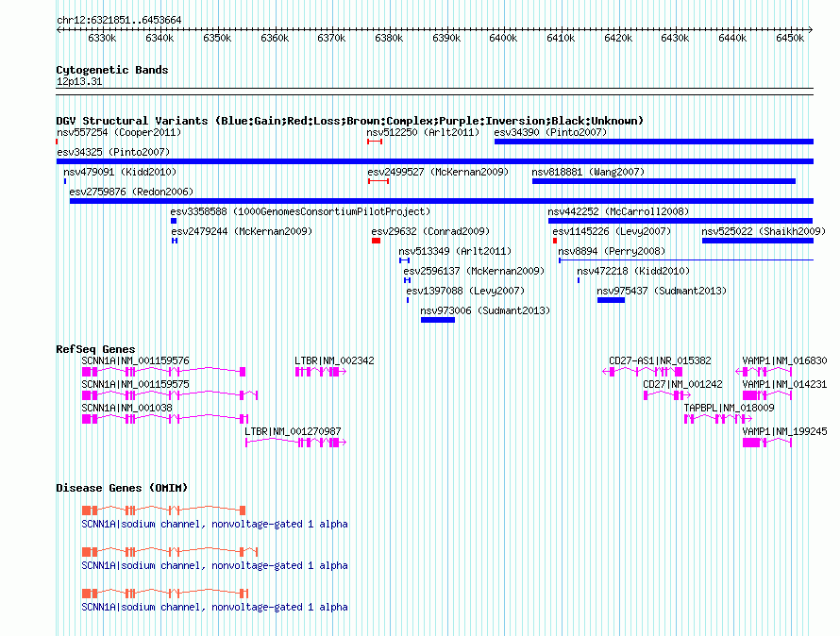Click the nsv975437 blue gain bar
The height and width of the screenshot is (636, 840).
612,300
